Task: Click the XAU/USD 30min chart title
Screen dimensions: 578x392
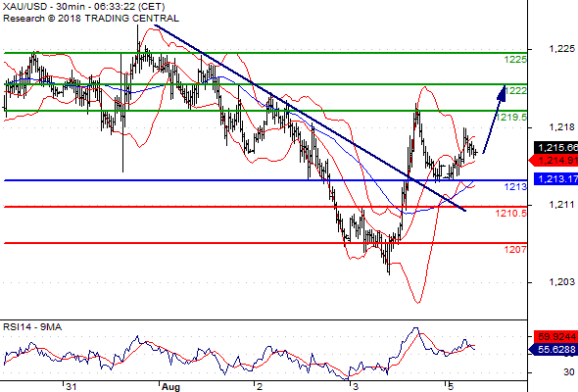Action: point(83,7)
